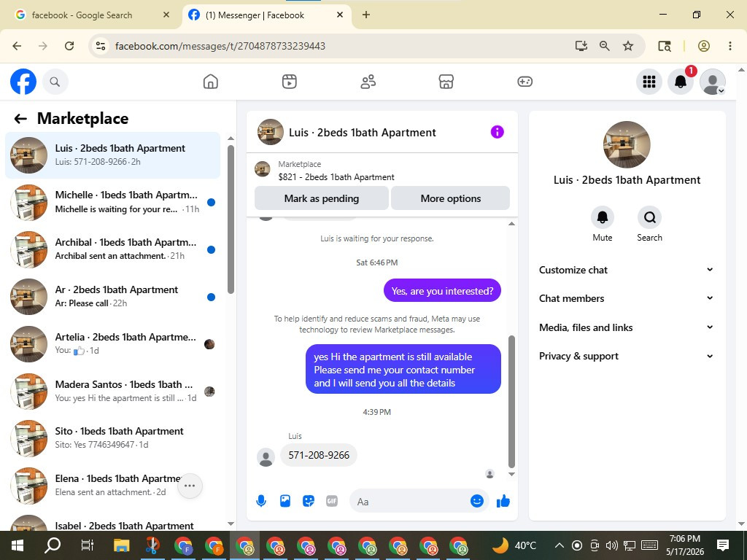
Task: Open Windows Start menu
Action: [x=18, y=545]
